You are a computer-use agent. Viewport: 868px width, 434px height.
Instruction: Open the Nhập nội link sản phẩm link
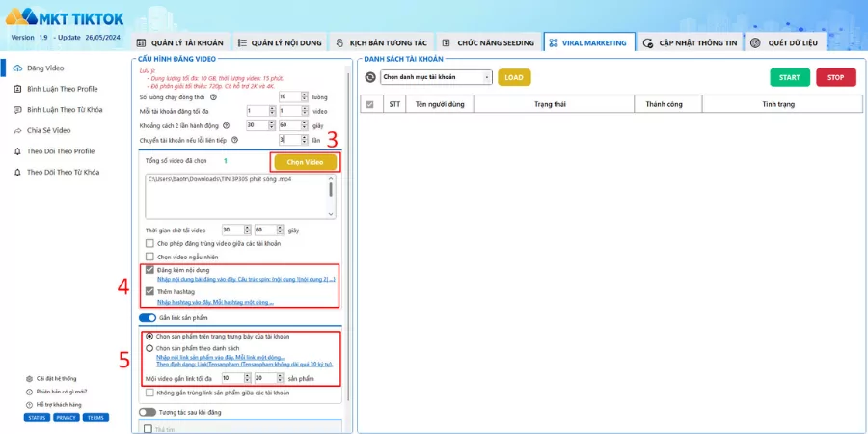pyautogui.click(x=221, y=358)
